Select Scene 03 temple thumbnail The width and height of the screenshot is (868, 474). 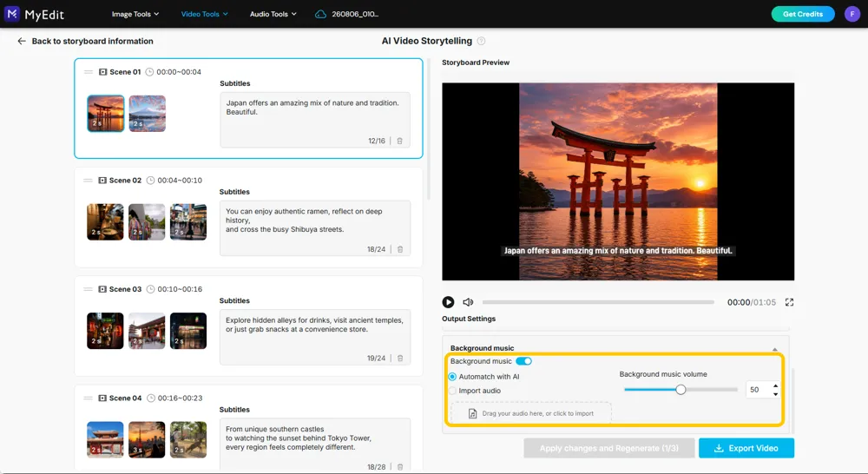(x=147, y=331)
